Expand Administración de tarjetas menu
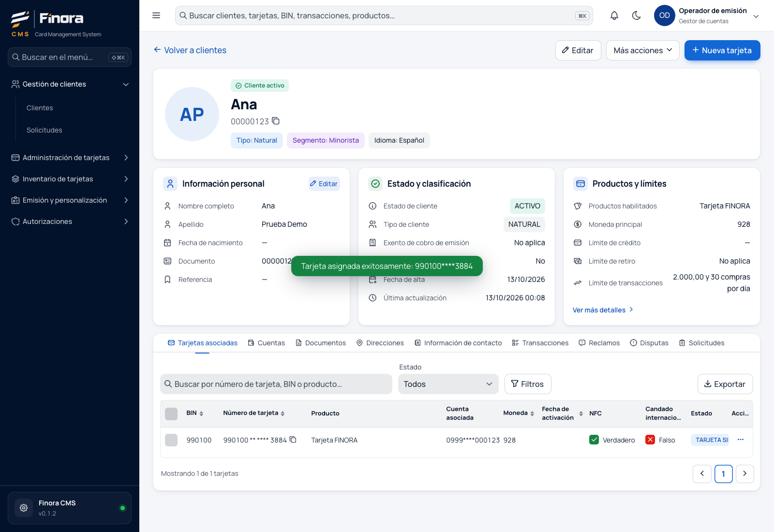The width and height of the screenshot is (774, 532). 70,158
